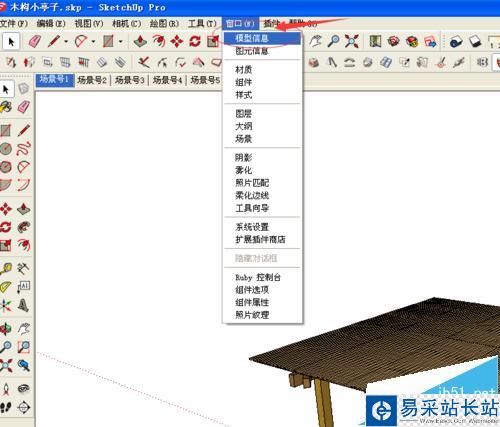Choose 柔化边线 from the menu

click(x=262, y=196)
